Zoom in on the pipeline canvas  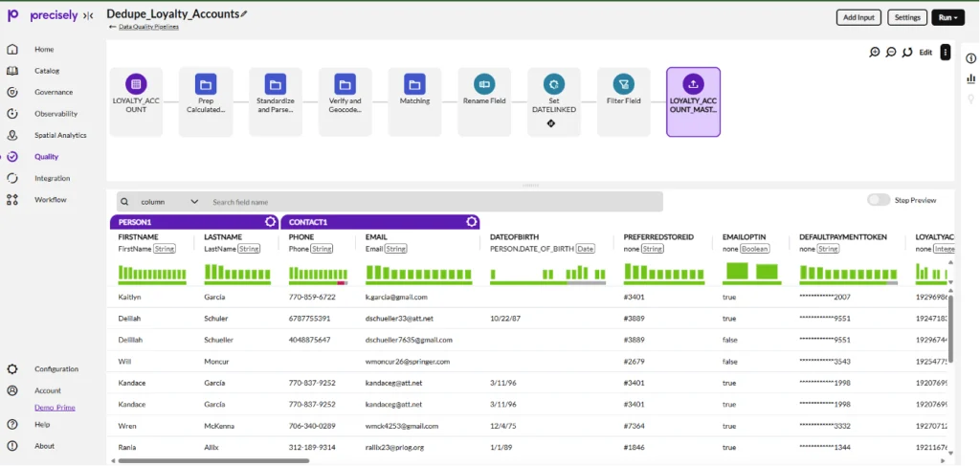[x=875, y=53]
